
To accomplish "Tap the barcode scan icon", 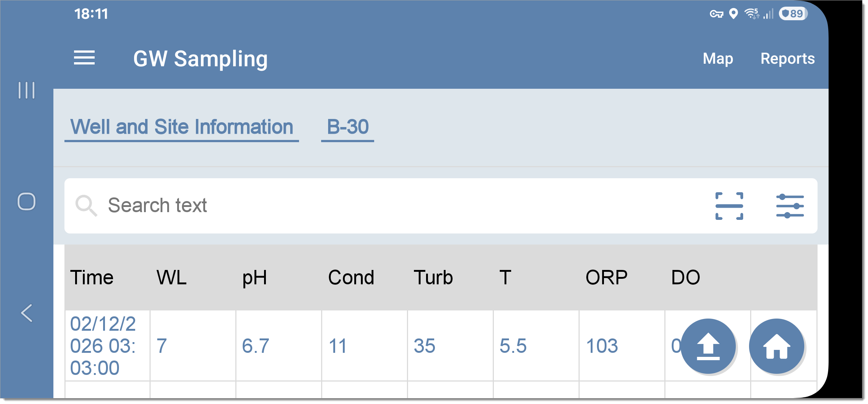I will [729, 206].
